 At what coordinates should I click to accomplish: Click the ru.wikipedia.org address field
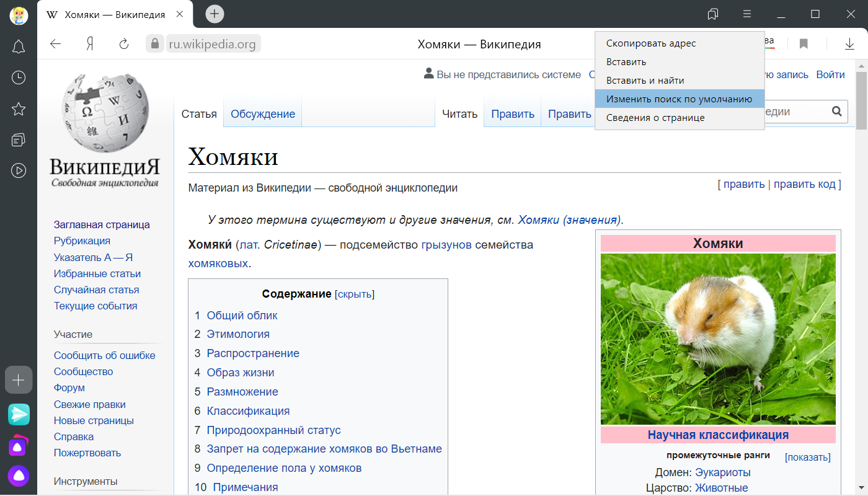213,43
